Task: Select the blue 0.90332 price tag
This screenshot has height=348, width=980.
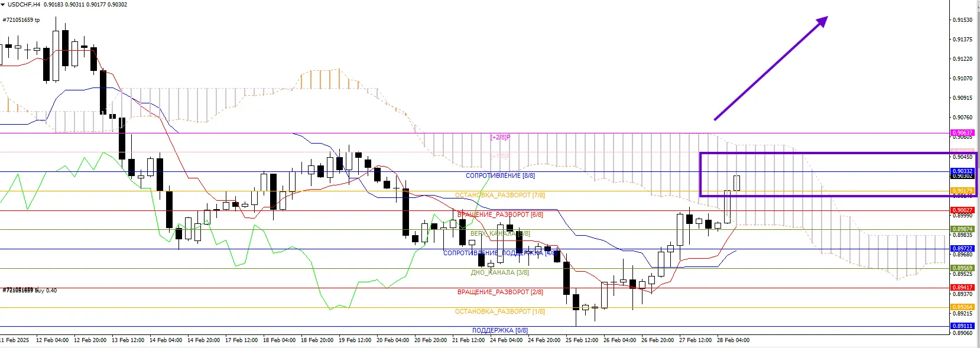Action: (962, 171)
